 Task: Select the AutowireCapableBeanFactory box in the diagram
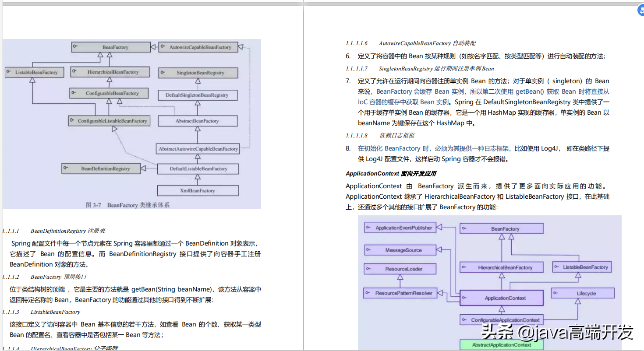[x=198, y=47]
